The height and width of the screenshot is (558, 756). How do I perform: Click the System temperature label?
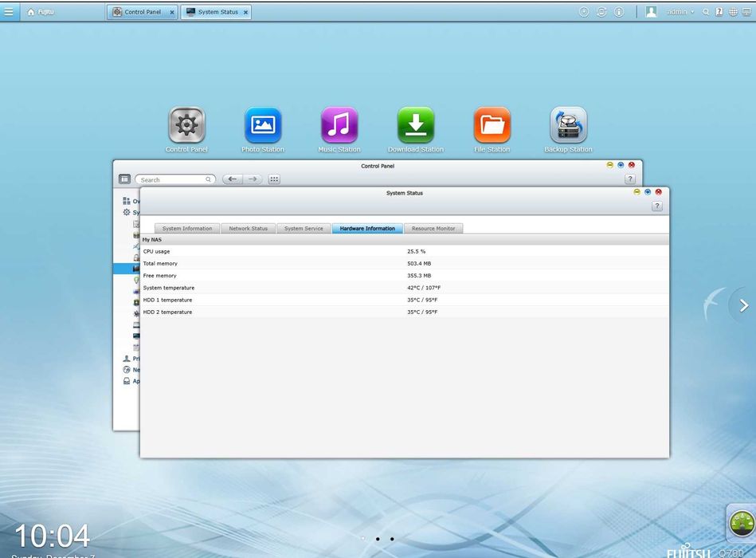169,288
